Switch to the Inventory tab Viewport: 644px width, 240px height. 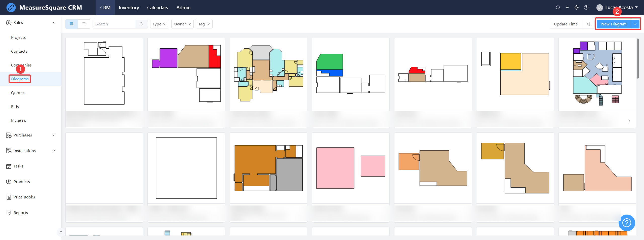click(x=129, y=8)
